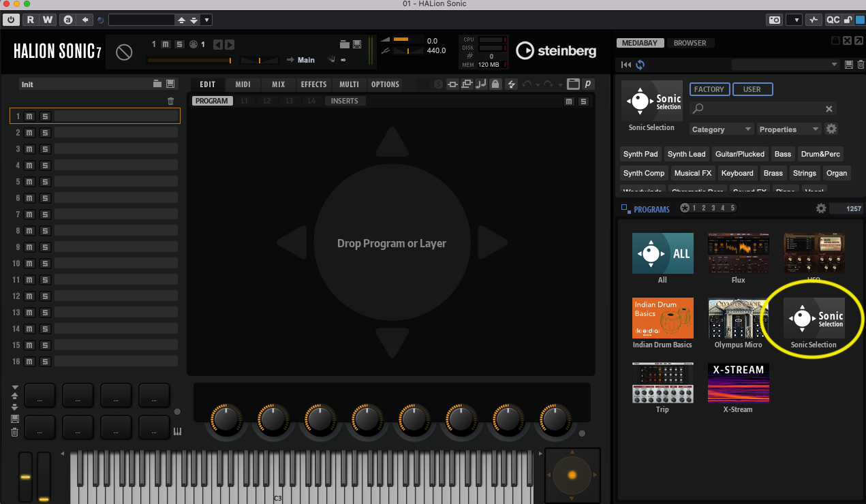Go to the previous program arrow
Image resolution: width=866 pixels, height=504 pixels.
tap(217, 45)
